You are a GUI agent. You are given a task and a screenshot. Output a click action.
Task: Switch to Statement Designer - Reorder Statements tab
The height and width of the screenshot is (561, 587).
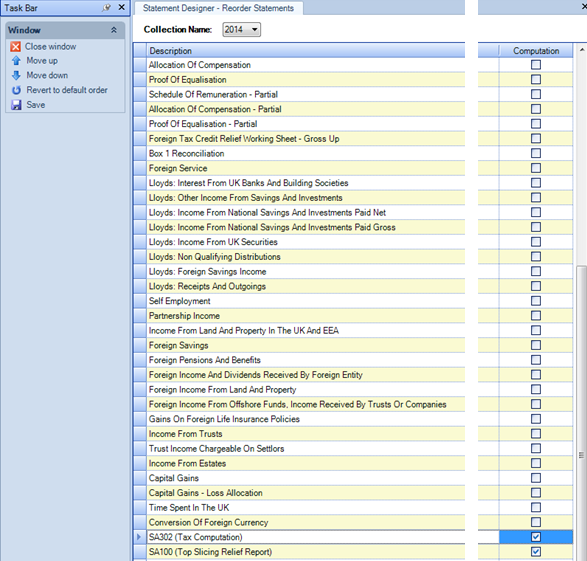(x=218, y=8)
